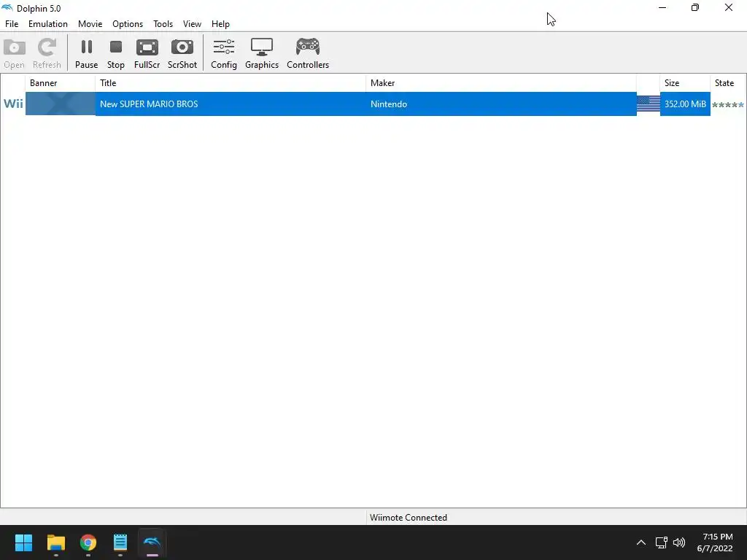Image resolution: width=747 pixels, height=560 pixels.
Task: Sort games by Size column header
Action: 685,83
